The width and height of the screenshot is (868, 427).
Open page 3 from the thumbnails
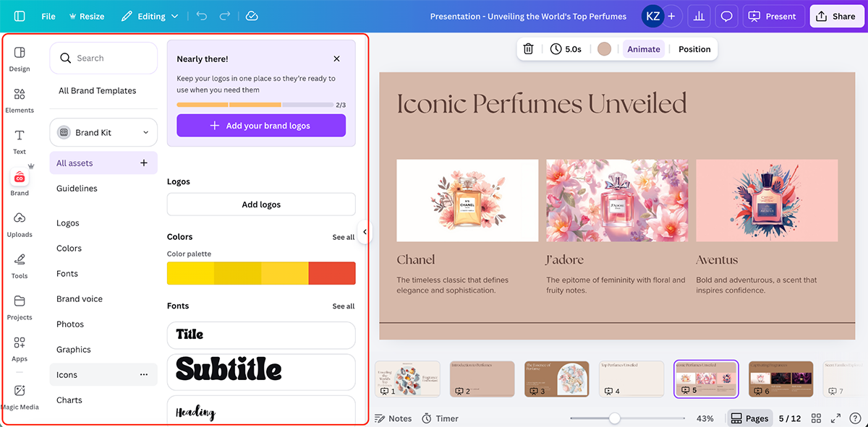556,378
